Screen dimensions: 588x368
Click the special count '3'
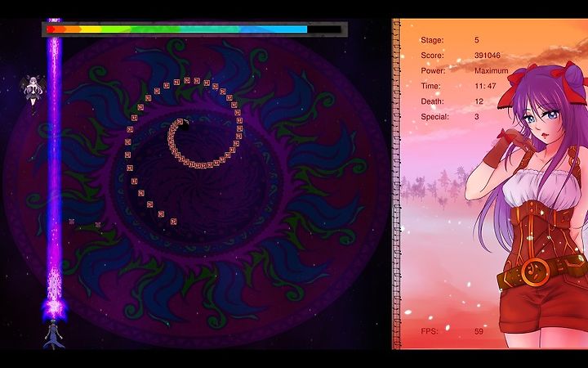(x=477, y=117)
